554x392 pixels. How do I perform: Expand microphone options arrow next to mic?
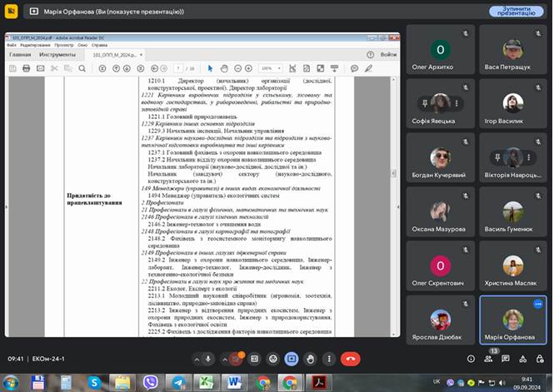tap(195, 359)
